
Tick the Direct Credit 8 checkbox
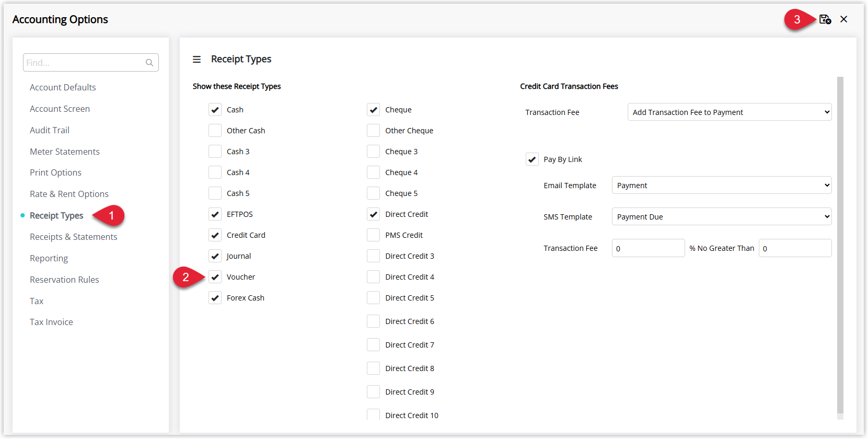(373, 368)
